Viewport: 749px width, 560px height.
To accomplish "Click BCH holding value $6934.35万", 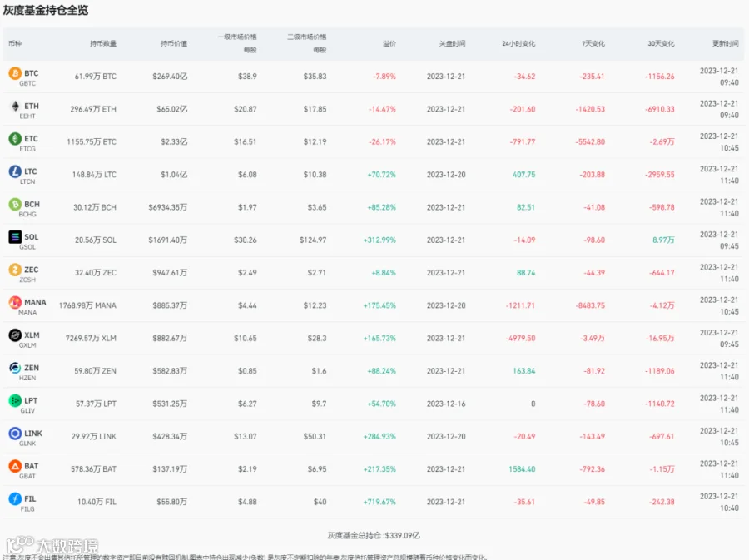I will pos(167,207).
